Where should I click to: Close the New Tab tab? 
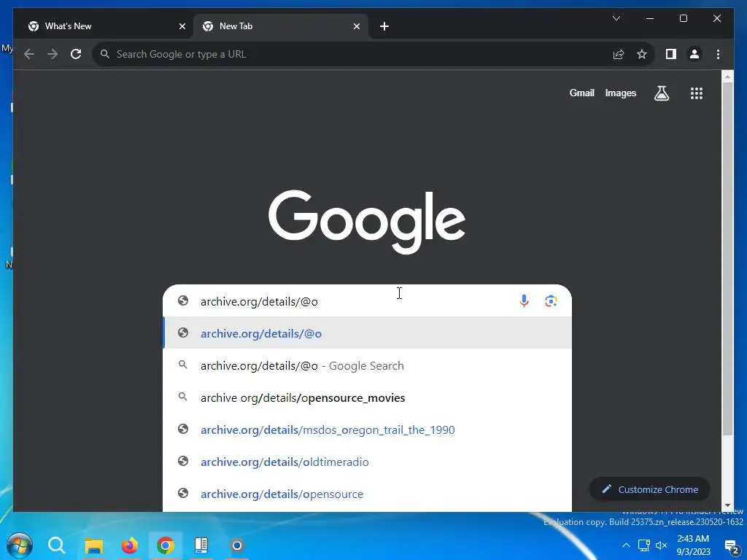(356, 27)
